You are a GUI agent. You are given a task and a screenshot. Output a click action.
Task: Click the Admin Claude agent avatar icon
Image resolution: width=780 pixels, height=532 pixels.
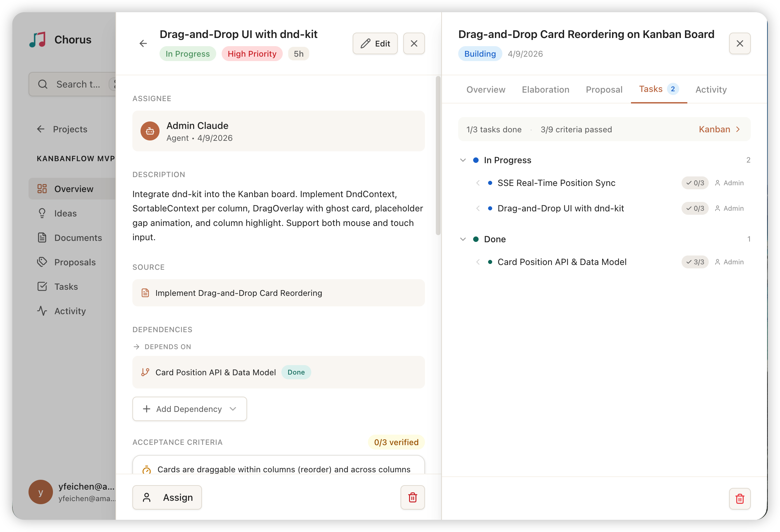[150, 131]
